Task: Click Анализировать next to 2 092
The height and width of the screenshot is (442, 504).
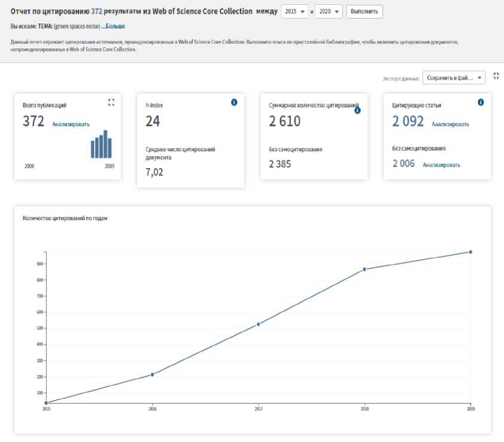Action: [x=450, y=124]
